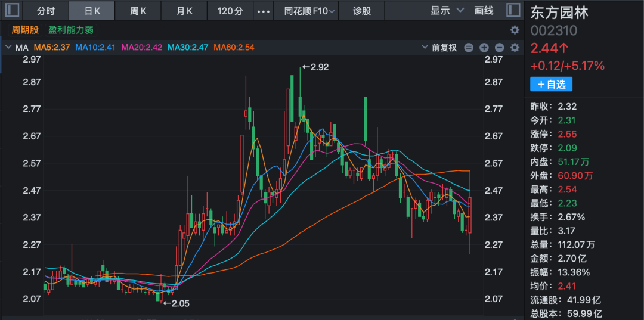
Task: Zoom in chart with plus icon
Action: click(x=484, y=48)
